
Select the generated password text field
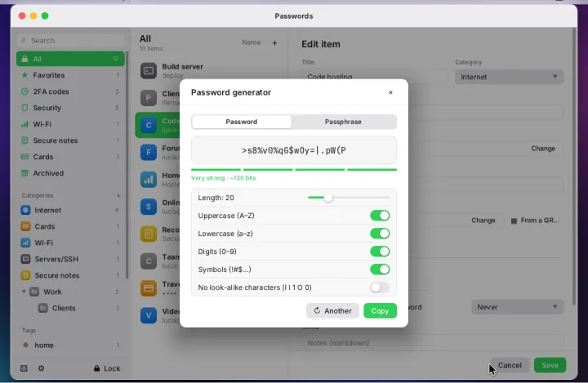click(x=294, y=150)
